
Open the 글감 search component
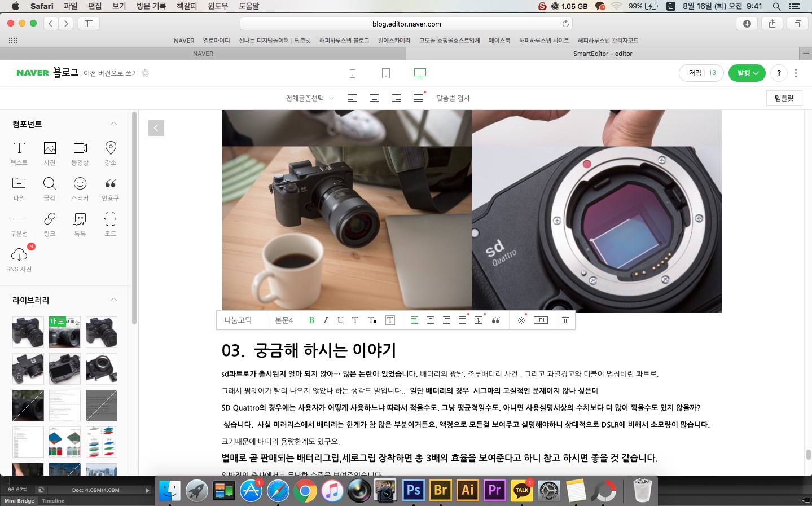50,189
